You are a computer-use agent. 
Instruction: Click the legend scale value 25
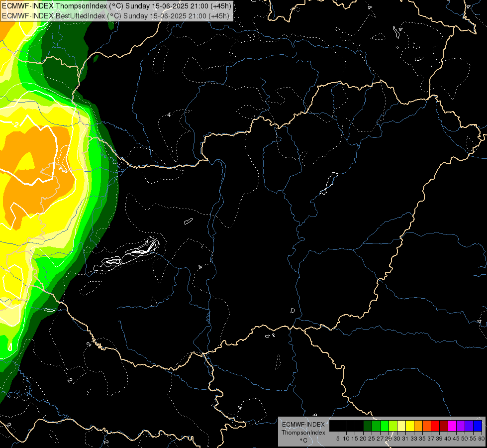coord(372,439)
